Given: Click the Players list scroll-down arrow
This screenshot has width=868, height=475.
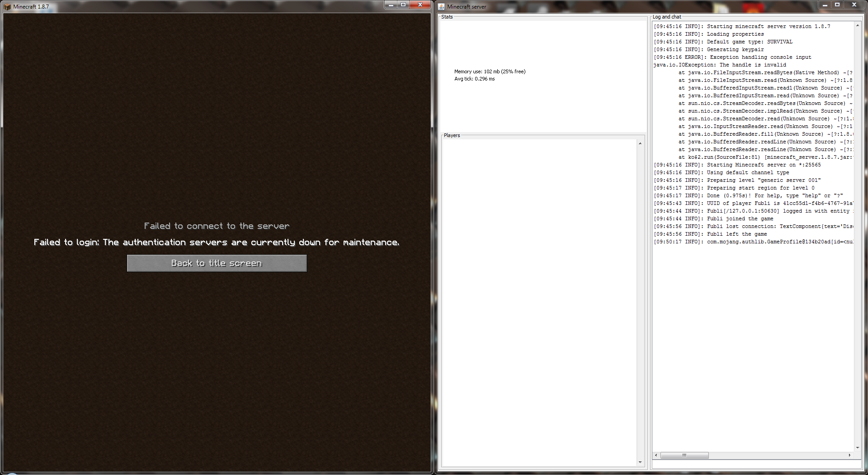Looking at the screenshot, I should [x=640, y=462].
